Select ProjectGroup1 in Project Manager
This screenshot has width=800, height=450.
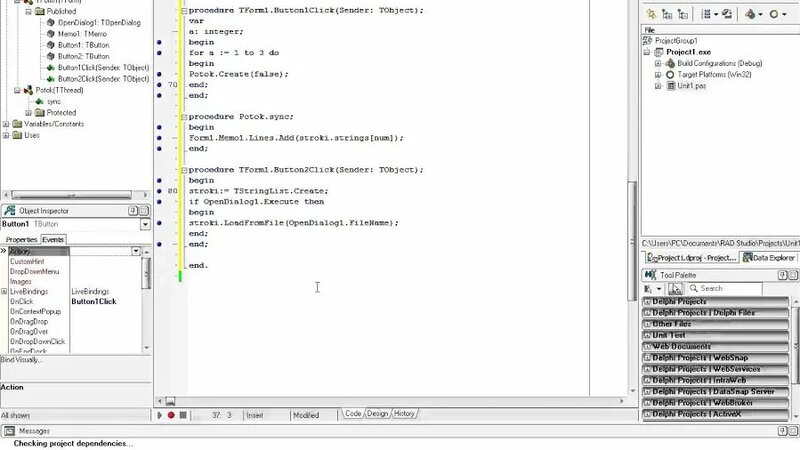(x=676, y=40)
